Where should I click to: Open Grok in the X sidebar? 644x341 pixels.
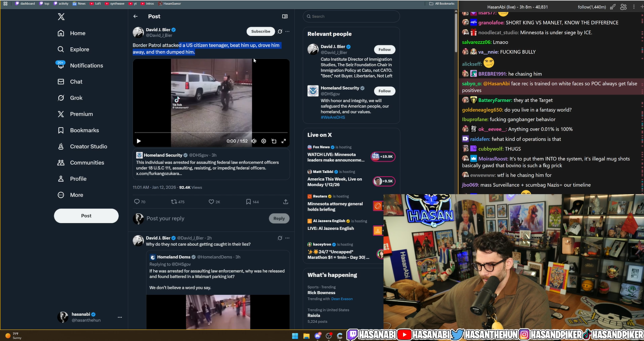coord(70,98)
